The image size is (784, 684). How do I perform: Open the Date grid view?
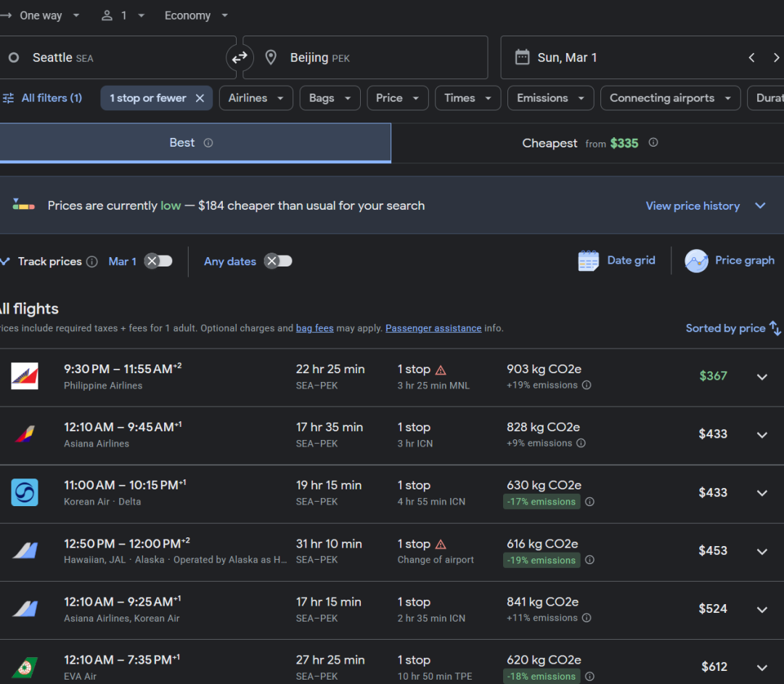coord(616,261)
